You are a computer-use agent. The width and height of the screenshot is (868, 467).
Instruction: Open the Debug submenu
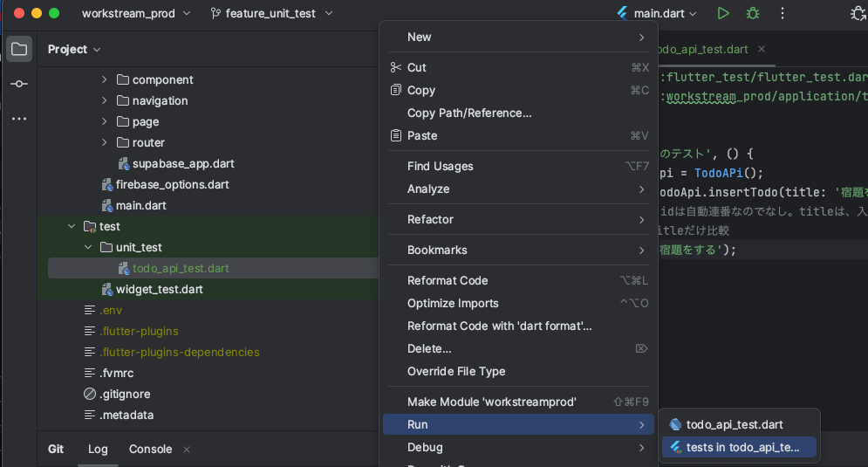[519, 447]
